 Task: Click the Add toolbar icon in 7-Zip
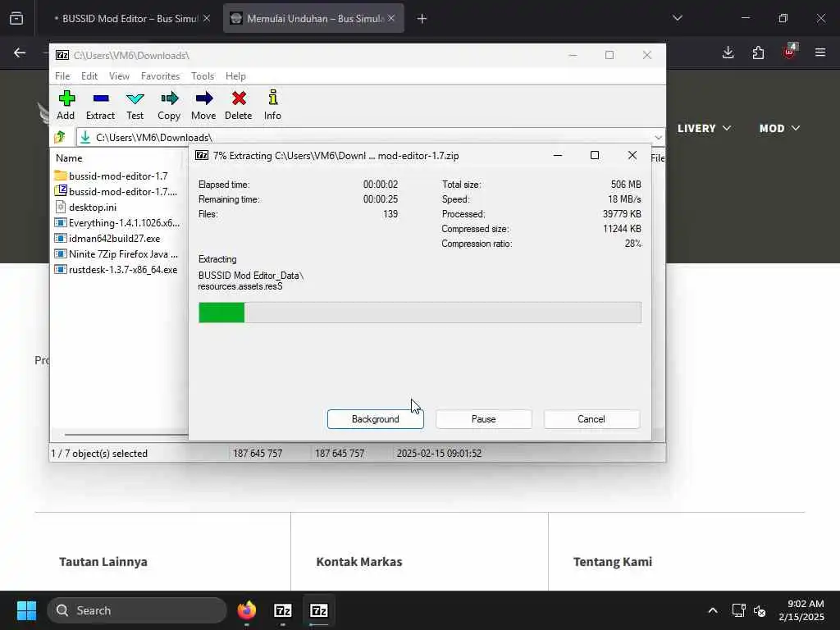tap(66, 105)
